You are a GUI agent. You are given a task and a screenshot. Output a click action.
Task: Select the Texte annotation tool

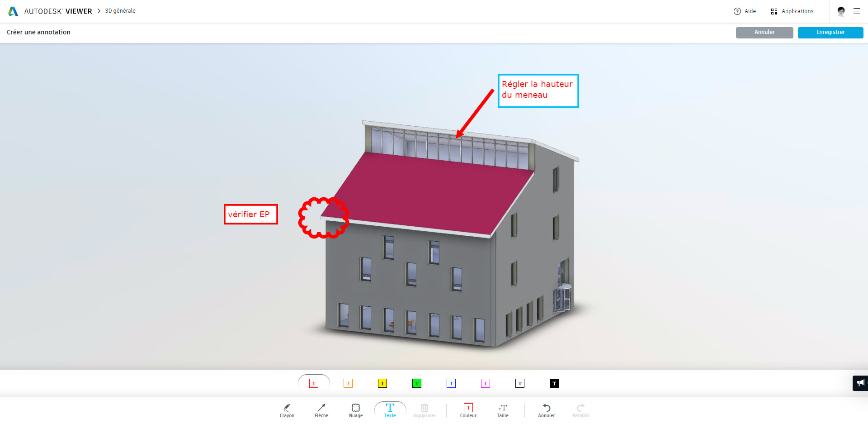click(x=389, y=410)
